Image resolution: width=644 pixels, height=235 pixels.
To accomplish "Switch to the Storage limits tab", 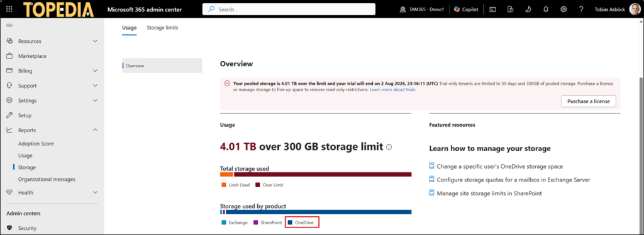I will click(x=163, y=28).
